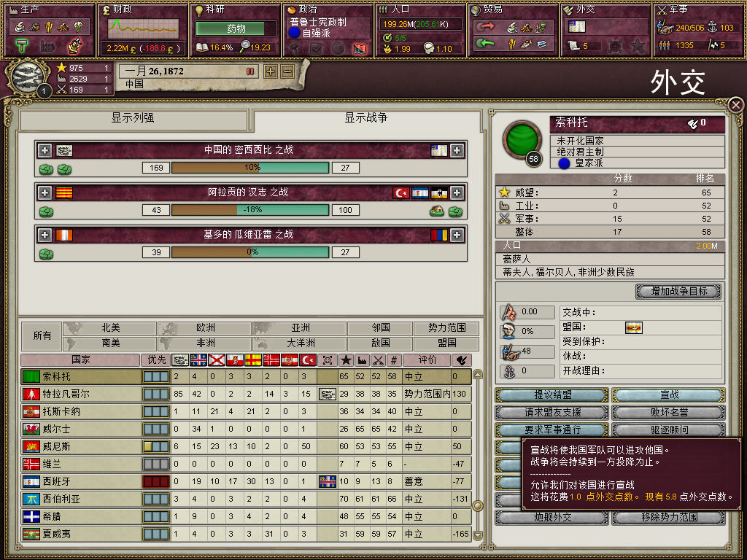Decrease game speed with the minus button
This screenshot has width=747, height=560.
[287, 71]
